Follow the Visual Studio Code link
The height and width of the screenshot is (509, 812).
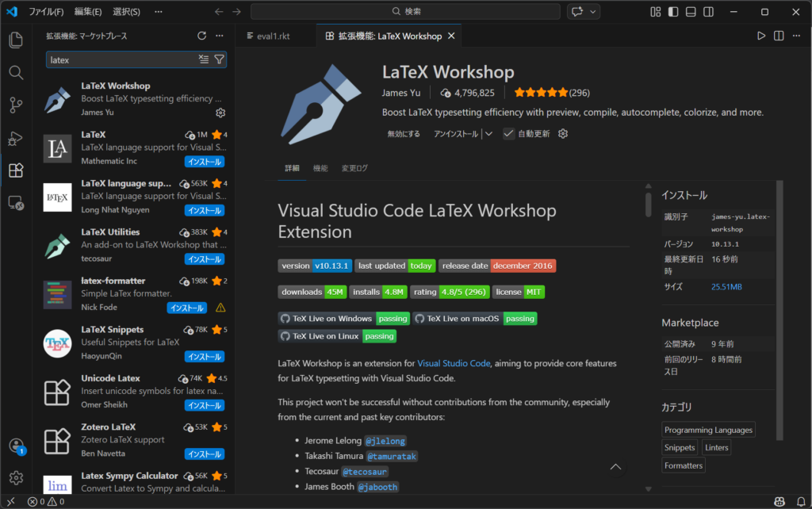click(x=454, y=363)
